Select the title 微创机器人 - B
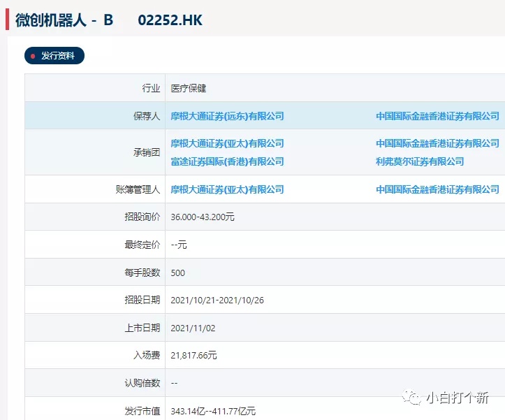The height and width of the screenshot is (420, 505). pyautogui.click(x=64, y=20)
